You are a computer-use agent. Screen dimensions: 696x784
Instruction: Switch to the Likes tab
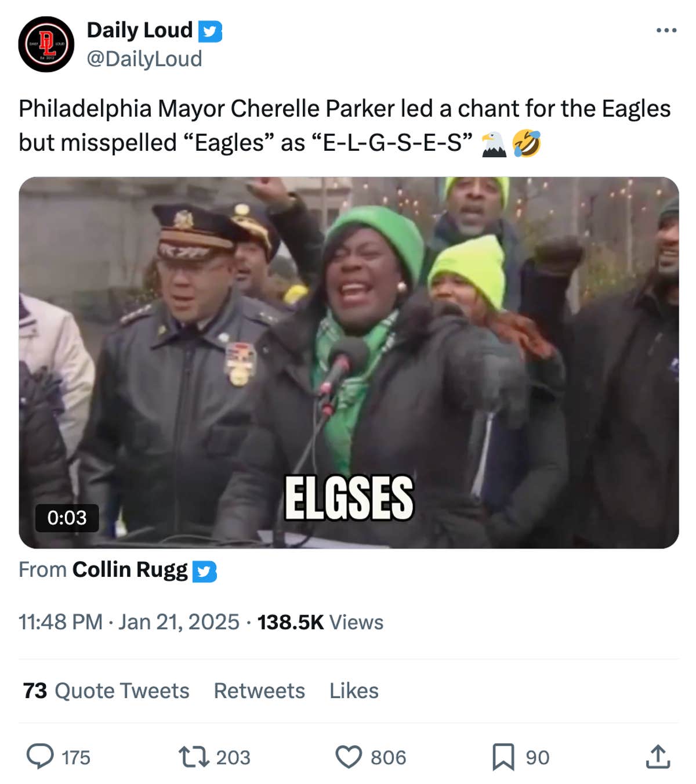point(353,691)
